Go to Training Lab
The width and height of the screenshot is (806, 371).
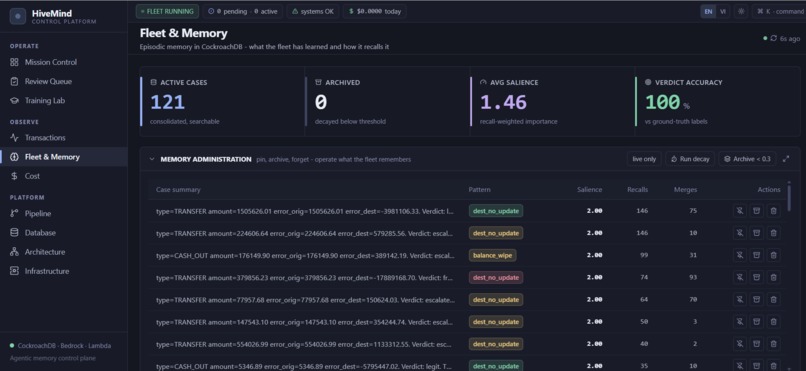click(x=64, y=101)
